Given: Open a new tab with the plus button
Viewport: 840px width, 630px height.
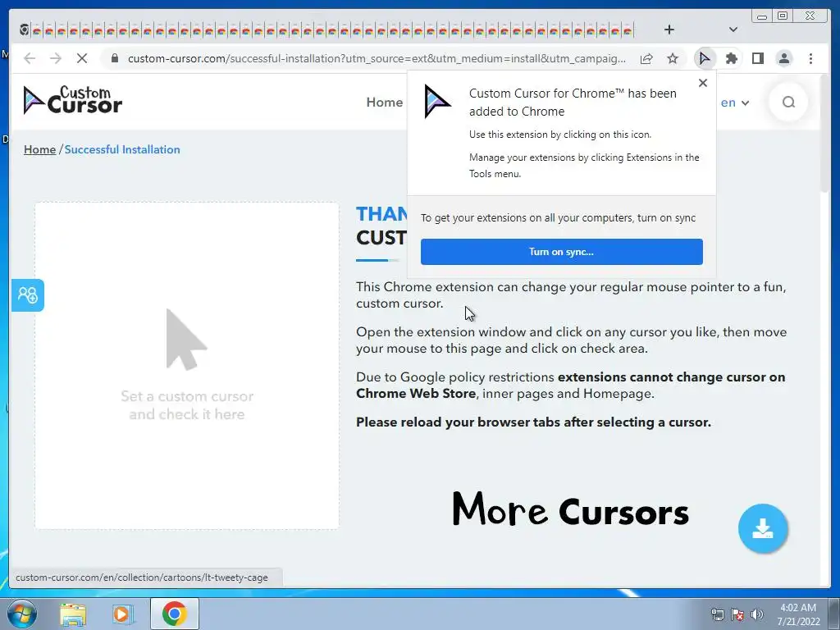Looking at the screenshot, I should (x=669, y=30).
